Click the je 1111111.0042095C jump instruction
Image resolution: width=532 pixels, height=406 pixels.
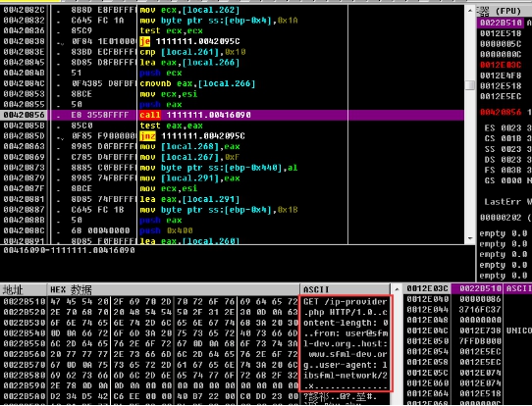click(189, 41)
